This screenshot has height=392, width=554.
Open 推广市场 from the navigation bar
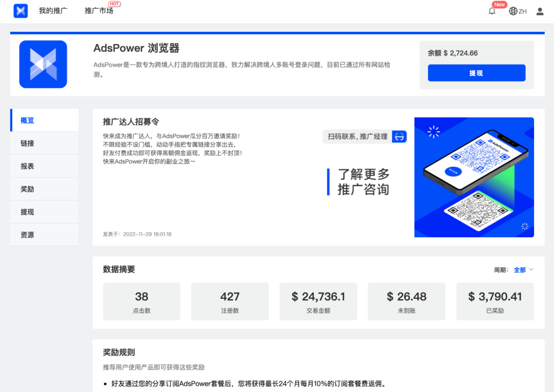point(98,11)
